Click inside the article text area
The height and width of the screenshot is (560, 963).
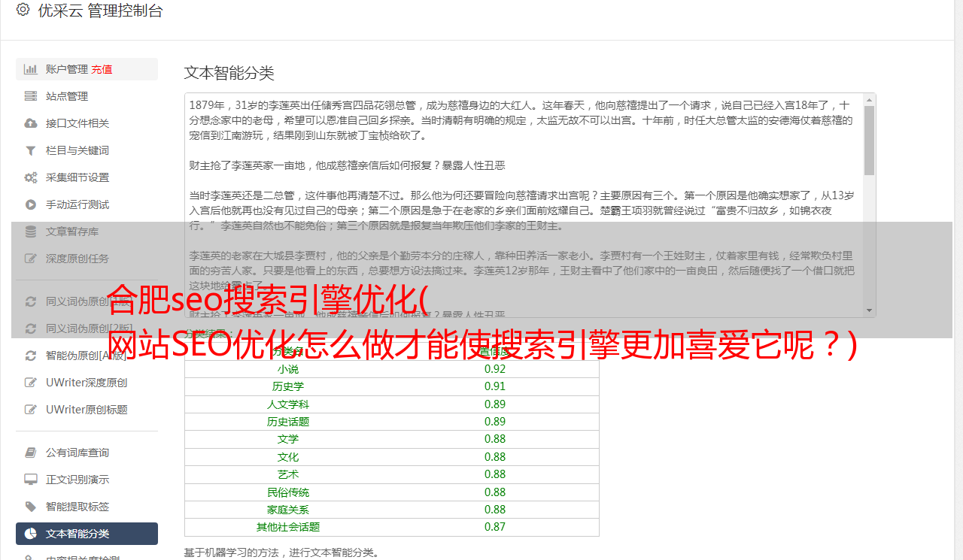click(x=524, y=204)
